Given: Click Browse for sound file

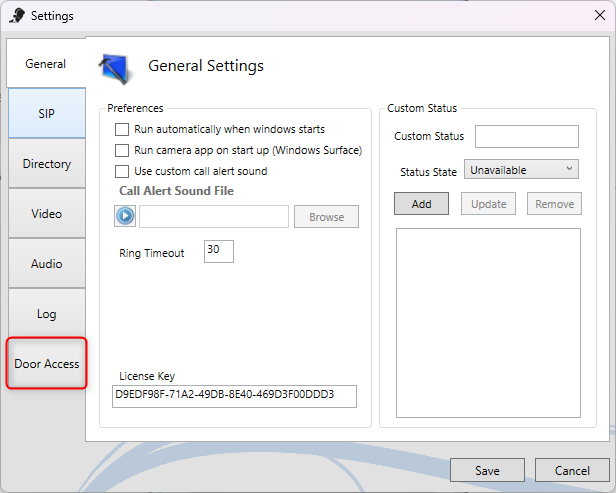Looking at the screenshot, I should coord(326,216).
